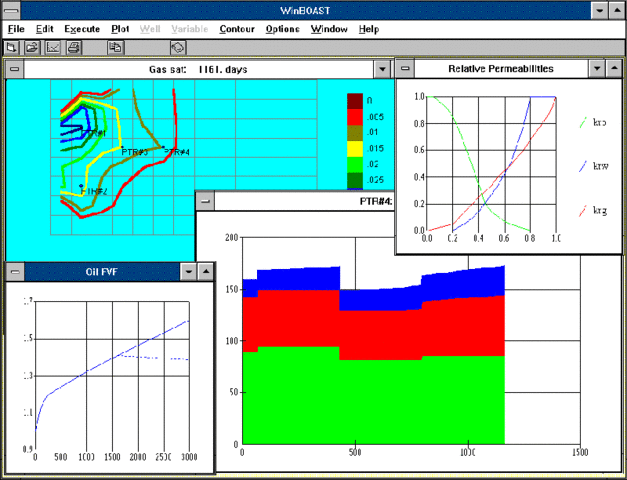Screen dimensions: 627x480
Task: Open the Edit menu
Action: tap(44, 29)
